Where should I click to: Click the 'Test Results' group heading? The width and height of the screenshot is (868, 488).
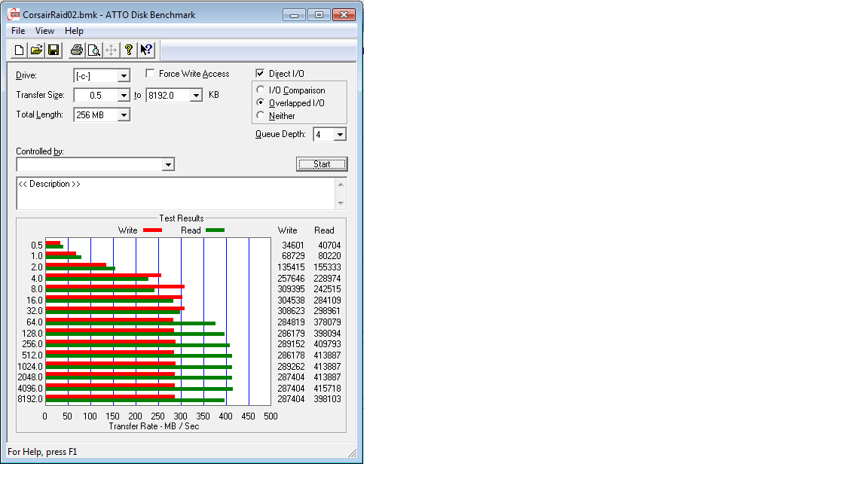click(x=182, y=218)
